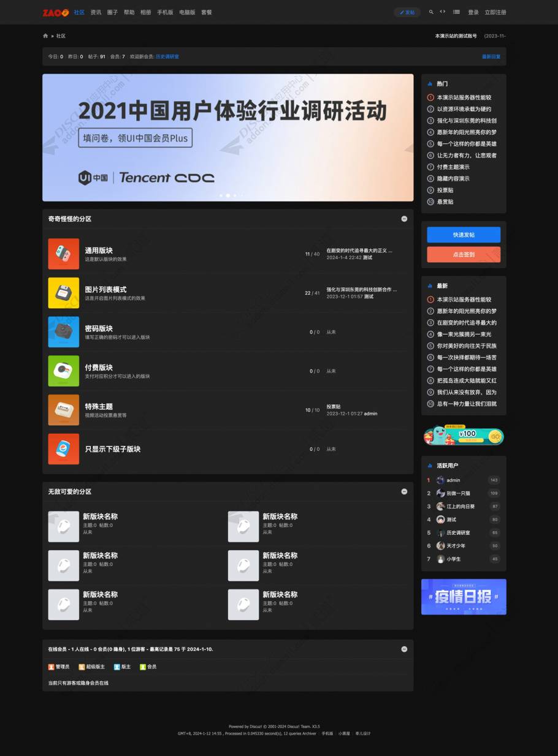The width and height of the screenshot is (558, 756).
Task: Select 套餐 in top navigation
Action: pos(207,12)
